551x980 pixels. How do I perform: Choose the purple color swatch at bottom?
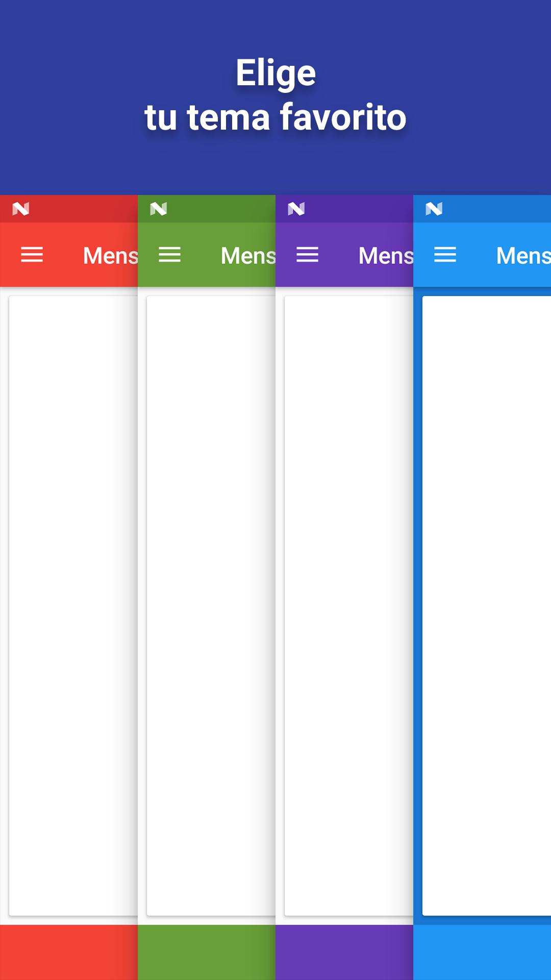344,952
